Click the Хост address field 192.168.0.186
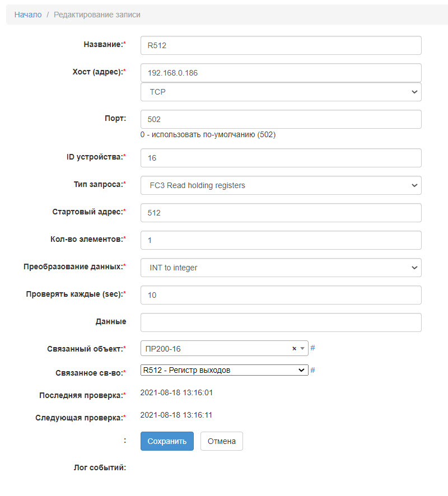The image size is (448, 496). tap(281, 73)
